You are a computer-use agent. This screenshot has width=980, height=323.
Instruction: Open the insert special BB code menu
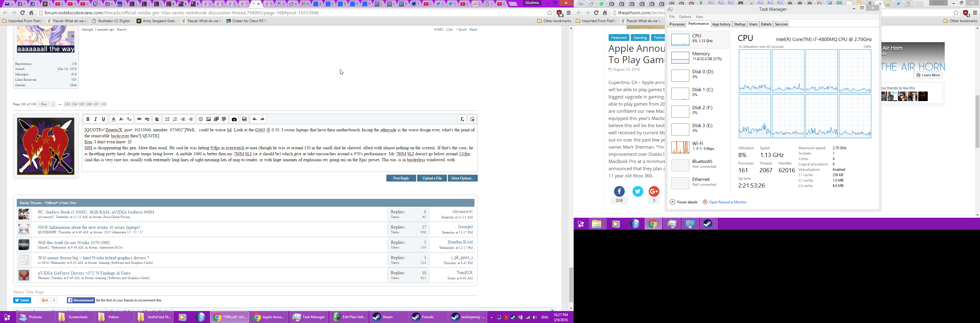point(224,119)
